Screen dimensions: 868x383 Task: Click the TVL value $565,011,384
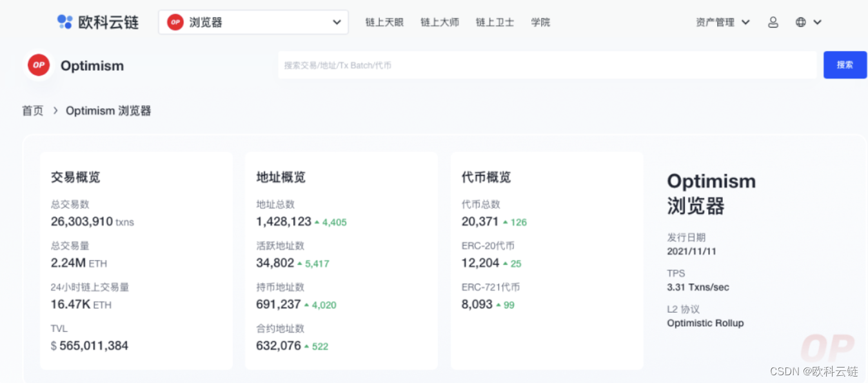click(90, 345)
